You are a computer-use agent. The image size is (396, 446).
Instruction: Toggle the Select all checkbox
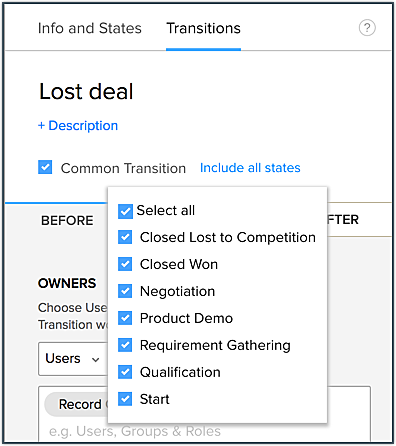[x=125, y=211]
